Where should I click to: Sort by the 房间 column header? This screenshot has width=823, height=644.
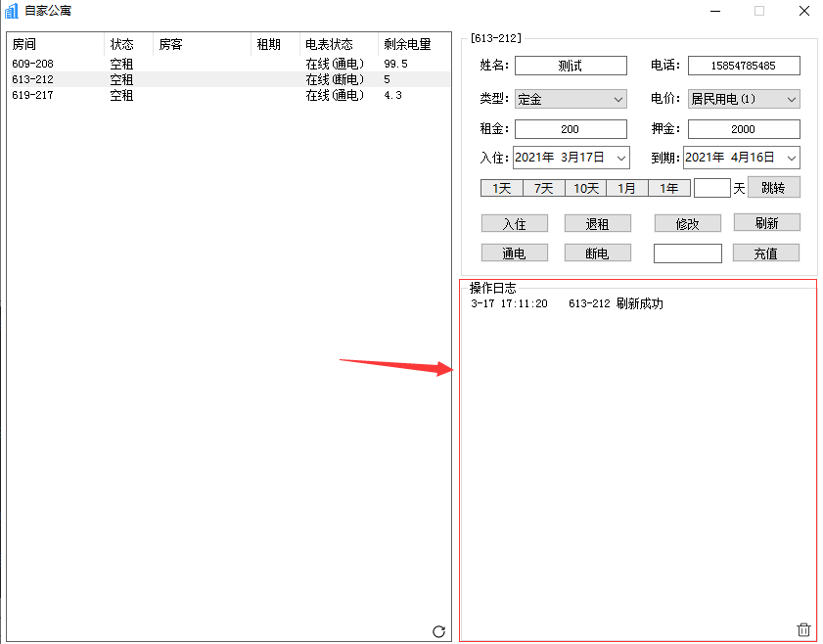pyautogui.click(x=57, y=44)
